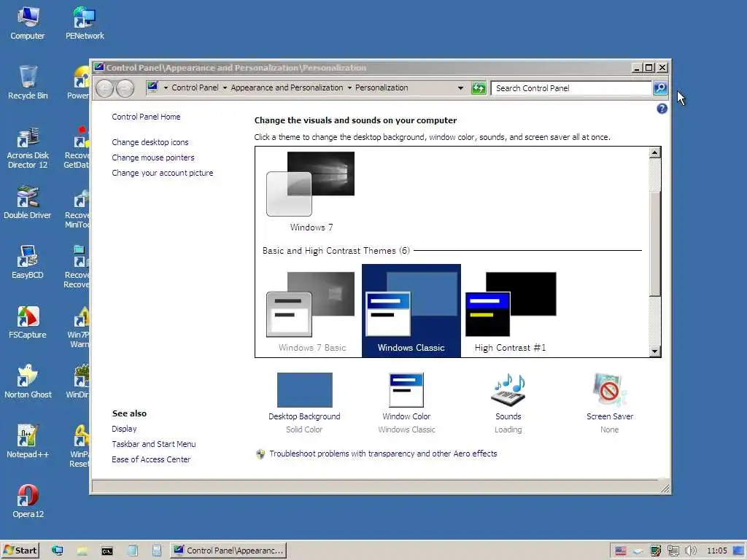The image size is (747, 560).
Task: Click Change your account picture link
Action: click(x=163, y=173)
